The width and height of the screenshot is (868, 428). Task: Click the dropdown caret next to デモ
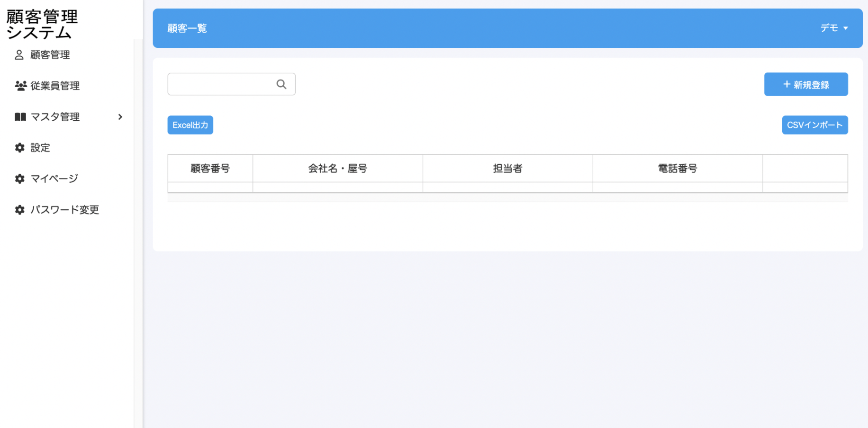point(846,28)
